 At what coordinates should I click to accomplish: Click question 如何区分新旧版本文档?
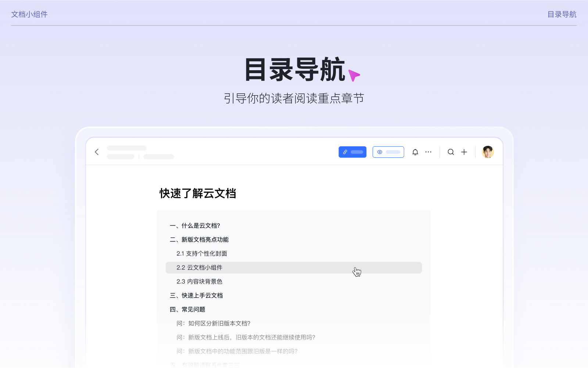point(214,324)
